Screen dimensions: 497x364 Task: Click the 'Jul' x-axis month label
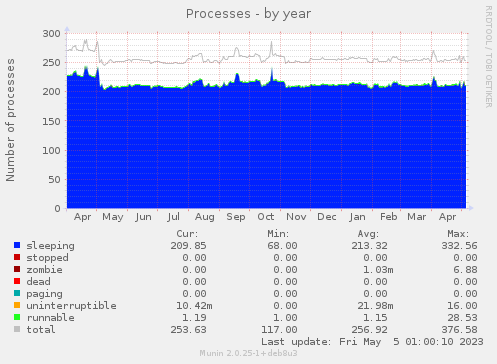point(174,217)
